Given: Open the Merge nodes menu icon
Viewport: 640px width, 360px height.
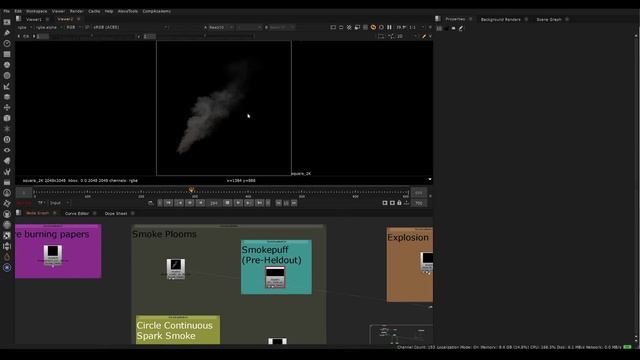Looking at the screenshot, I should (x=7, y=97).
